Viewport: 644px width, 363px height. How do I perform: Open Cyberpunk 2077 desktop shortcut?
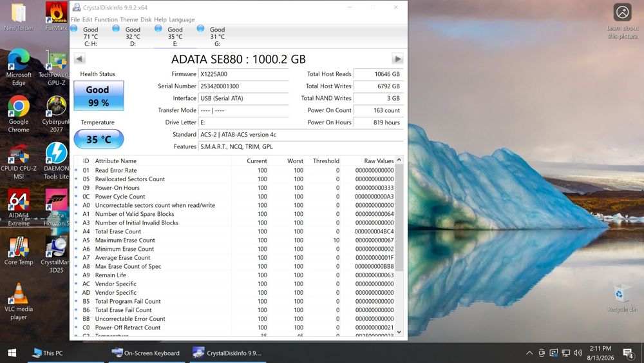click(56, 114)
